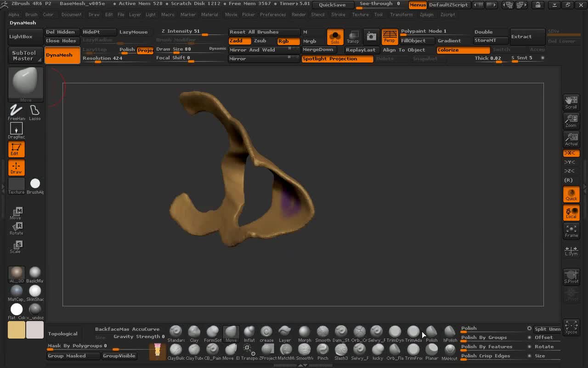Click the QuickSave button
Image resolution: width=588 pixels, height=368 pixels.
point(332,5)
